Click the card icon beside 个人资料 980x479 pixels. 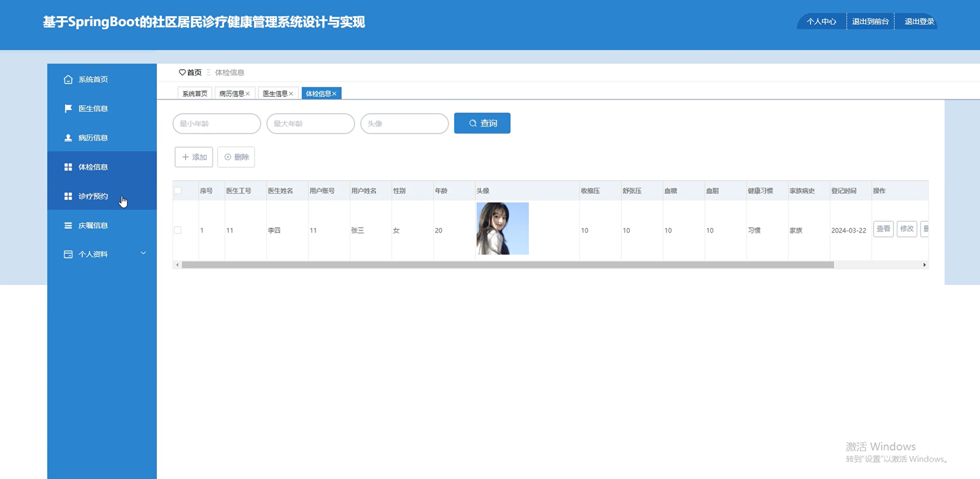(68, 254)
